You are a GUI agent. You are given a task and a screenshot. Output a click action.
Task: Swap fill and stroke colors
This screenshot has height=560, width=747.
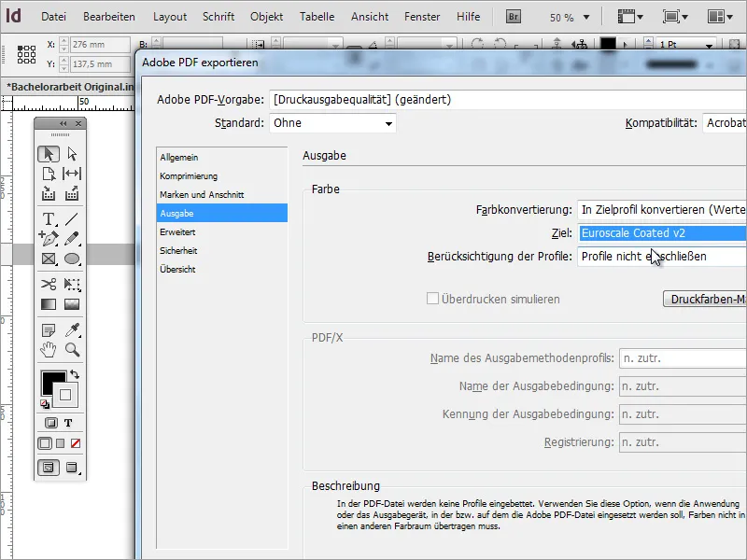[x=75, y=374]
